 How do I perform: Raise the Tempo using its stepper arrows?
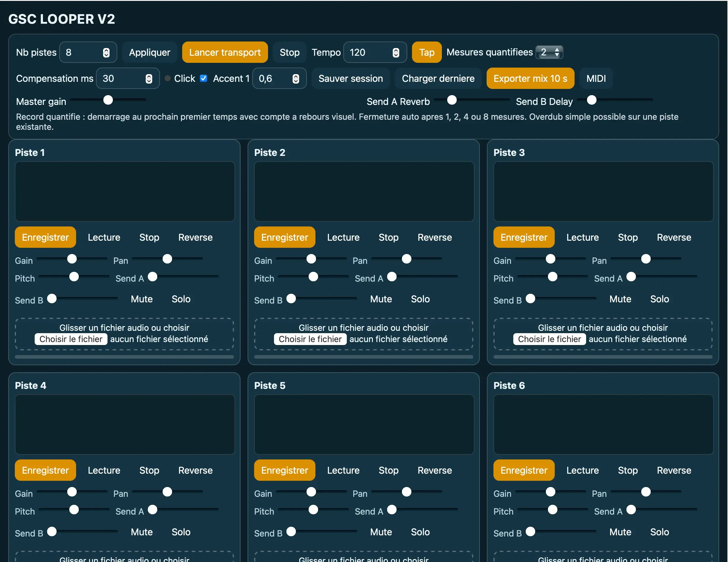point(396,50)
